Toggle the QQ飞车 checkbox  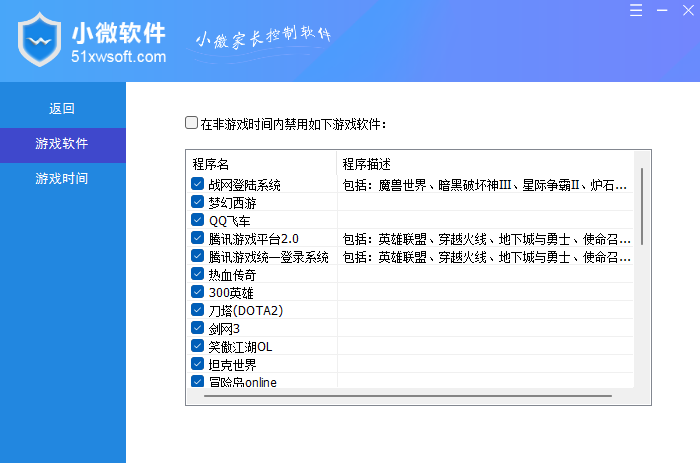click(x=197, y=220)
